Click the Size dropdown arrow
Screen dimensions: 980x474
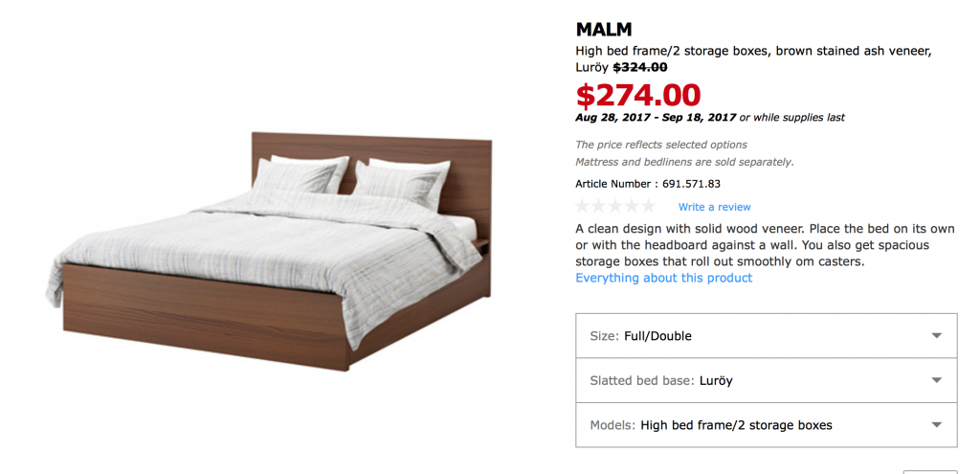tap(937, 336)
